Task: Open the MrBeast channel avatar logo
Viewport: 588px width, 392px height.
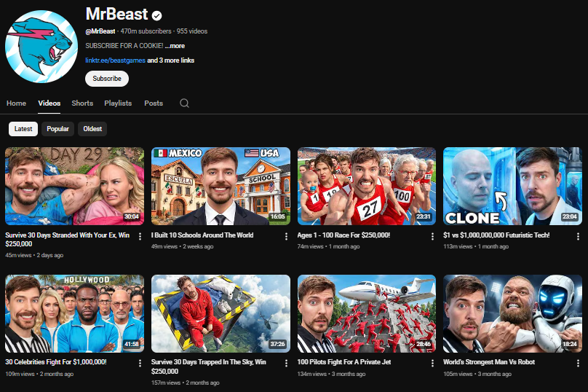Action: (41, 47)
